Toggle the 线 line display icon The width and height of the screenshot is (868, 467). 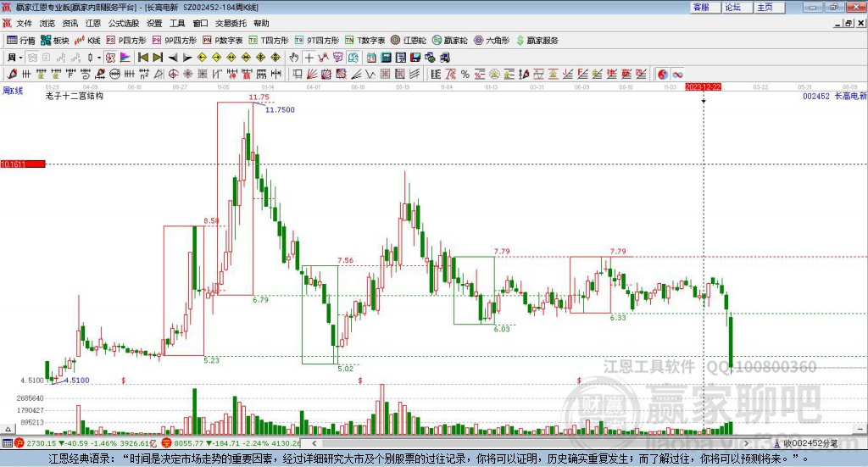click(x=353, y=58)
